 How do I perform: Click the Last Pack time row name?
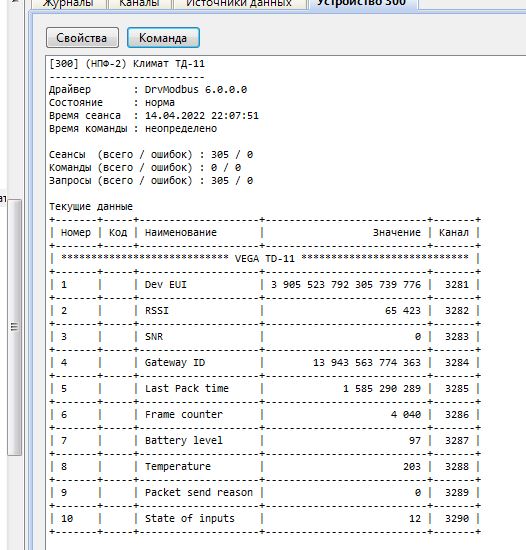coord(187,388)
